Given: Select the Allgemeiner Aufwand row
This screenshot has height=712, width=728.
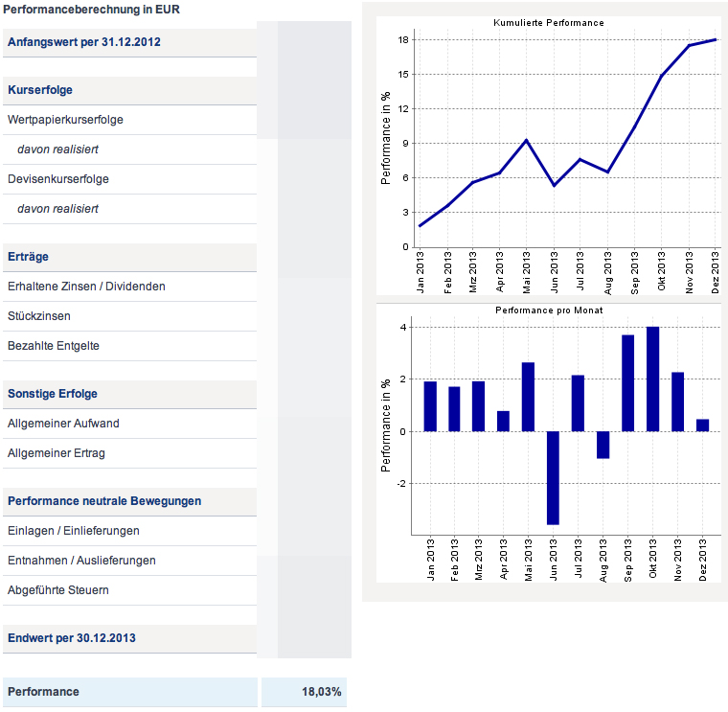Looking at the screenshot, I should click(x=63, y=424).
